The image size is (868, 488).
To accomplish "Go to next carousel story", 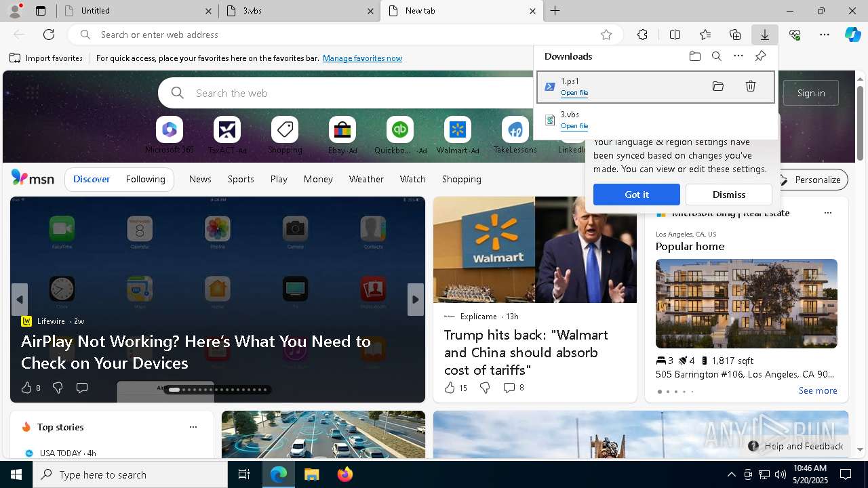I will [x=416, y=300].
